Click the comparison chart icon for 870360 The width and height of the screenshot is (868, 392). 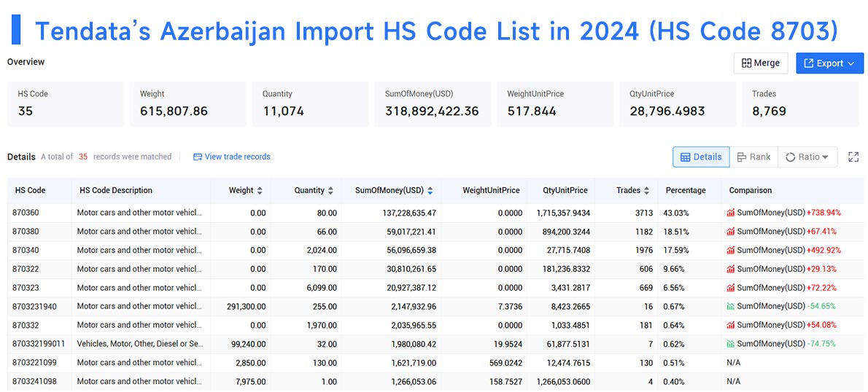click(731, 213)
